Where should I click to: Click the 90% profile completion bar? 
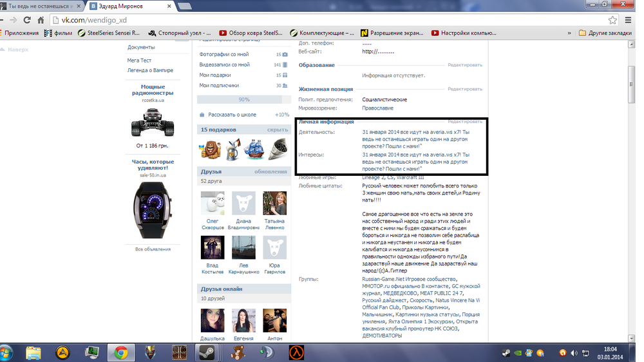coord(243,100)
